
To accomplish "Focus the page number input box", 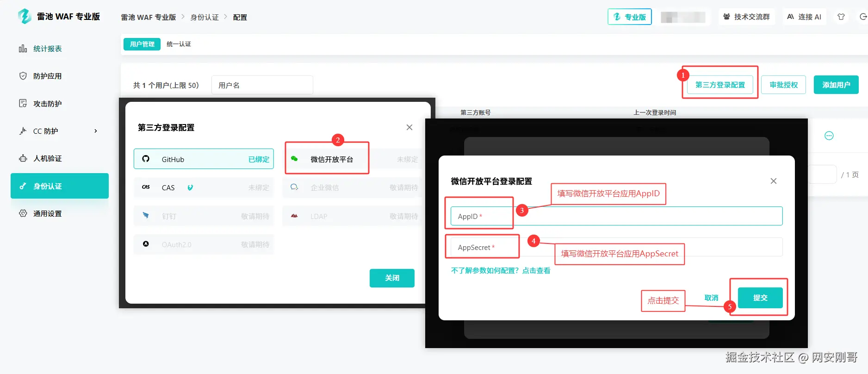I will tap(822, 175).
